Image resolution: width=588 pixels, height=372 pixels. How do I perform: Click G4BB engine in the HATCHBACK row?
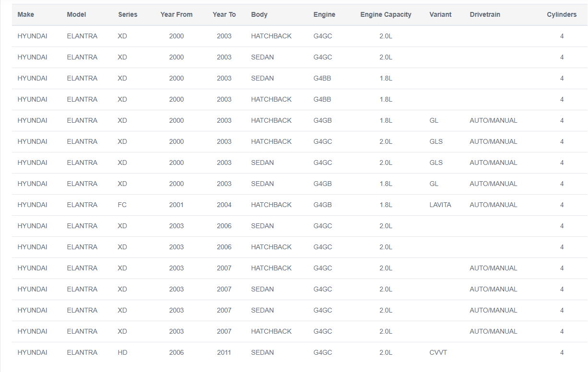click(322, 99)
